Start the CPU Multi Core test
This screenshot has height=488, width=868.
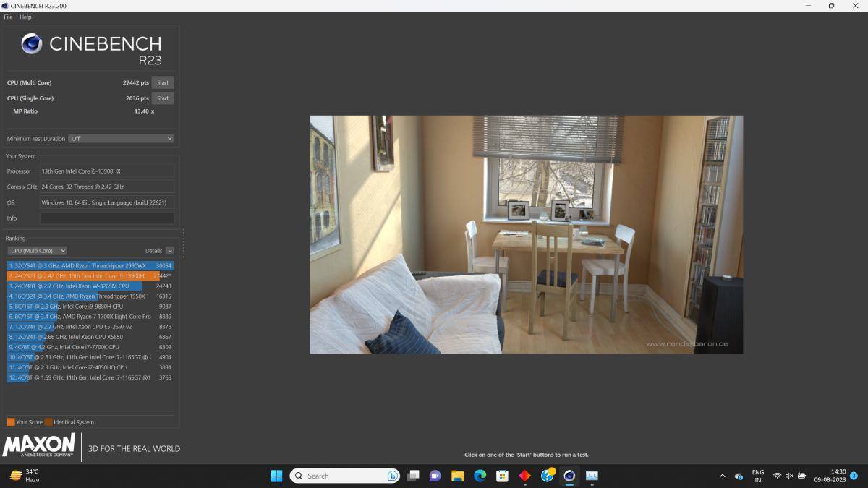point(163,82)
